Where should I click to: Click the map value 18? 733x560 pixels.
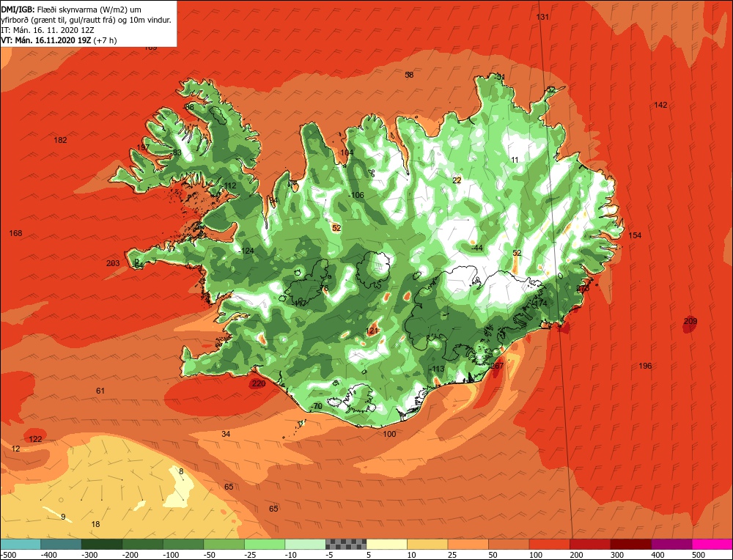point(95,525)
